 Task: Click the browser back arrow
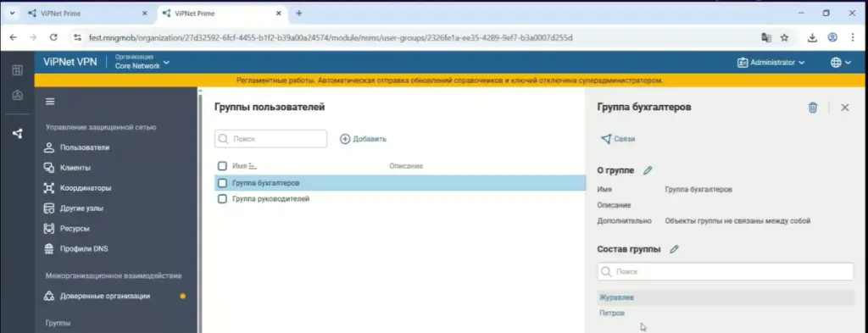pos(14,37)
